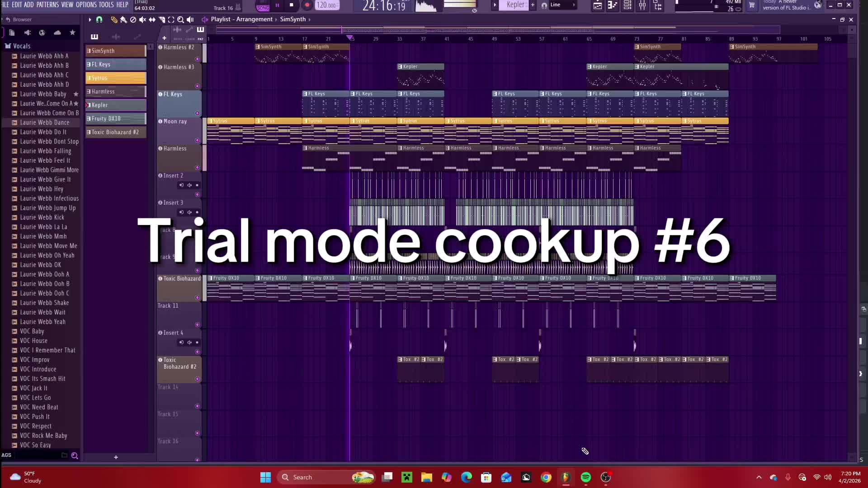Select the Playback speaker tool in playlist toolbar
The height and width of the screenshot is (488, 868).
[190, 19]
